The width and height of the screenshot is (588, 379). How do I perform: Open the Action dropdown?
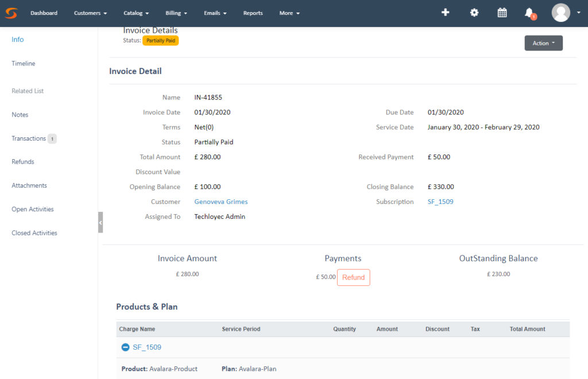pos(543,42)
